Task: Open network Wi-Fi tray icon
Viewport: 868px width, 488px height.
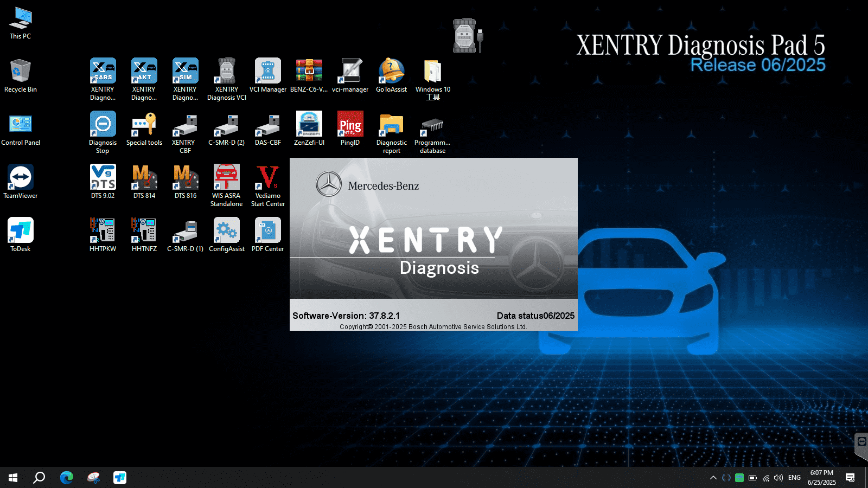Action: [766, 478]
